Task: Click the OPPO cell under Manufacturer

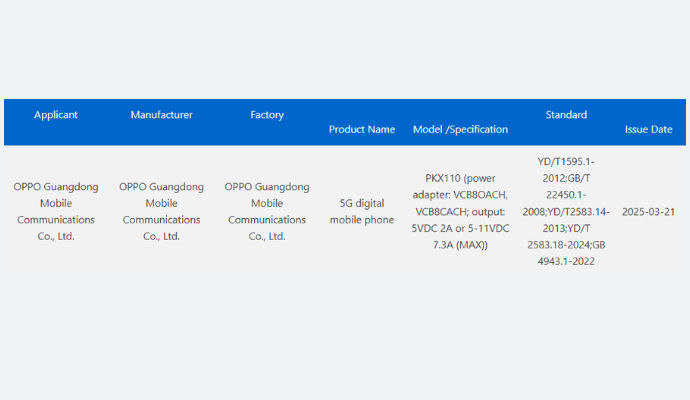Action: click(x=161, y=211)
